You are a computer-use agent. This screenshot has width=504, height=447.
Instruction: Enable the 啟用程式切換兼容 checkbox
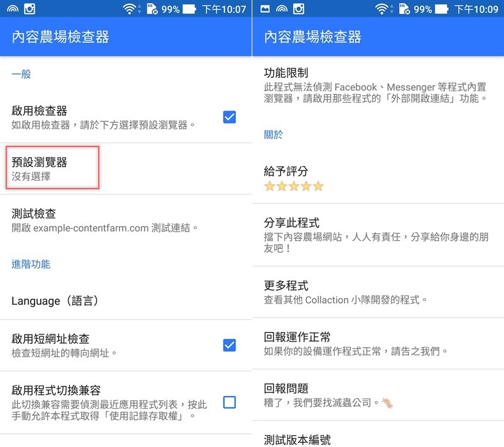point(230,402)
